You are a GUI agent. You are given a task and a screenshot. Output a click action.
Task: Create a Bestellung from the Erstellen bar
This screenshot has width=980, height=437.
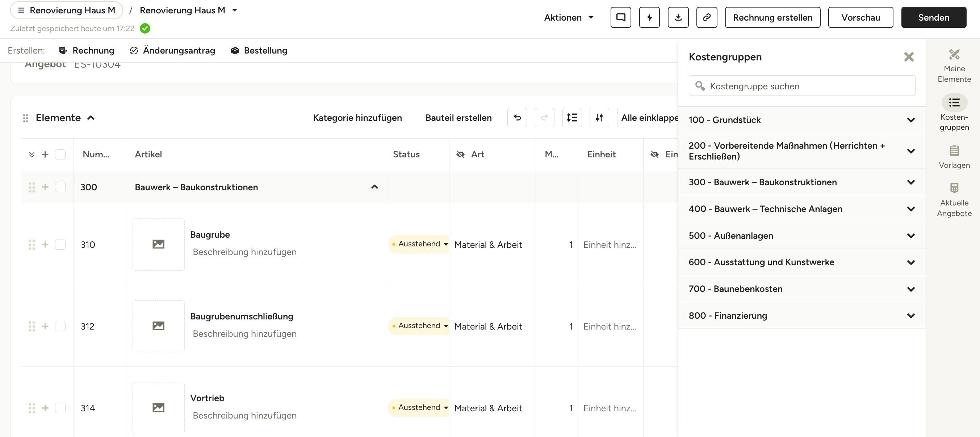click(259, 51)
